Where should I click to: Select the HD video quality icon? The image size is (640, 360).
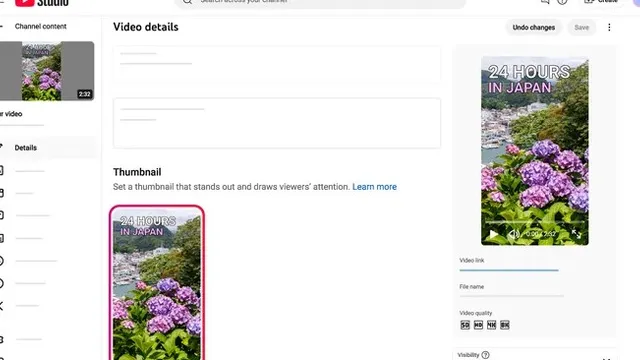click(478, 325)
